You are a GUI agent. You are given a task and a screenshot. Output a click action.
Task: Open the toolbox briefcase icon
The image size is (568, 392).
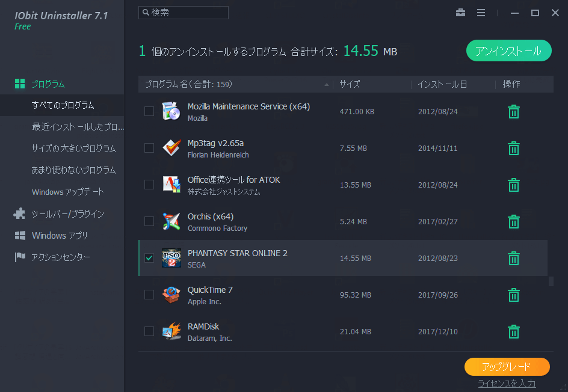click(460, 13)
